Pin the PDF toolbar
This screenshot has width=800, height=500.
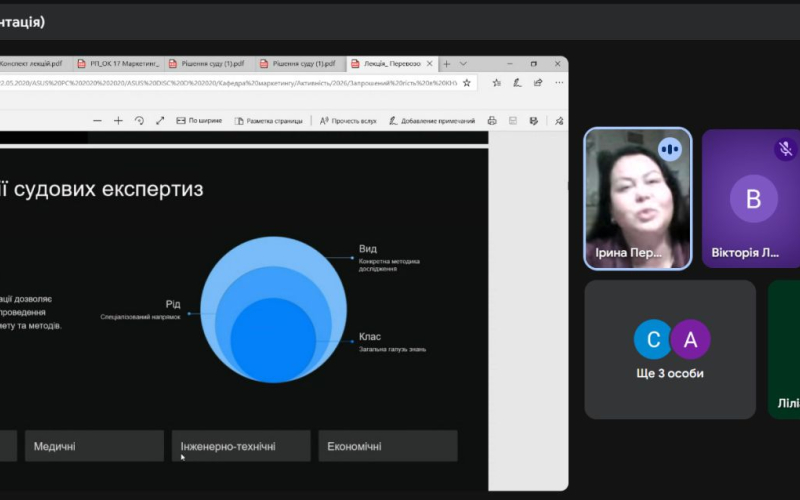[558, 121]
